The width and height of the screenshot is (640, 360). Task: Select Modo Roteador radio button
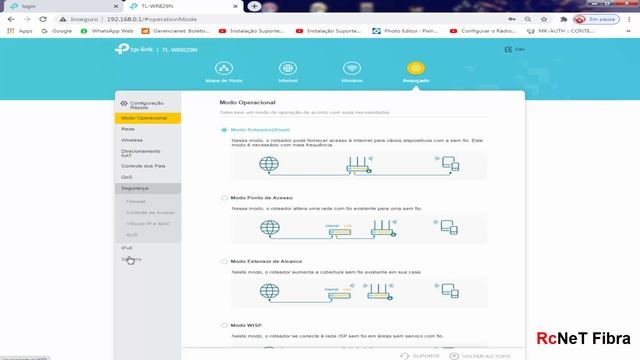[224, 130]
